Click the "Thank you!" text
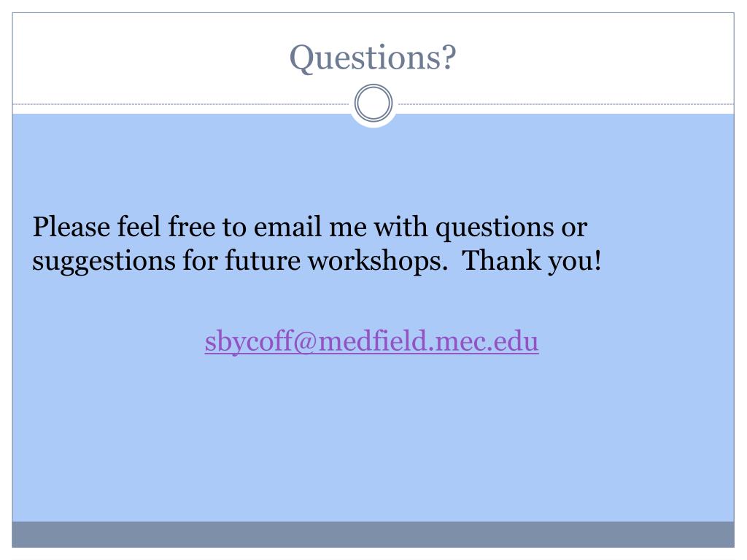Screen dimensions: 747x560 (532, 261)
